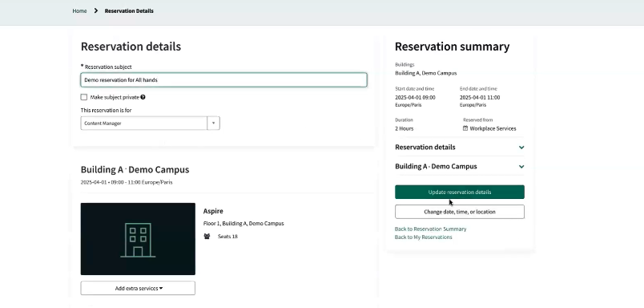Click the Workplace Services text
The image size is (644, 308).
click(493, 128)
